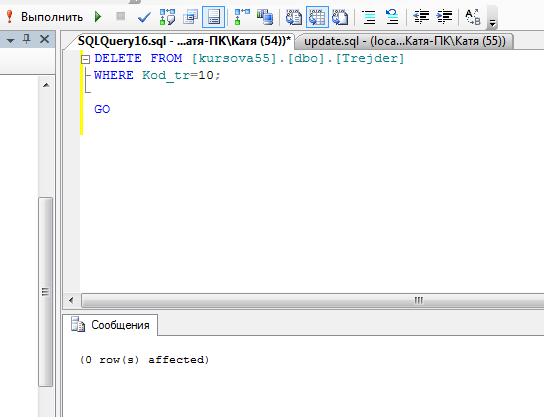The image size is (544, 417).
Task: Toggle the IntelliSense enabled button
Action: pos(213,17)
